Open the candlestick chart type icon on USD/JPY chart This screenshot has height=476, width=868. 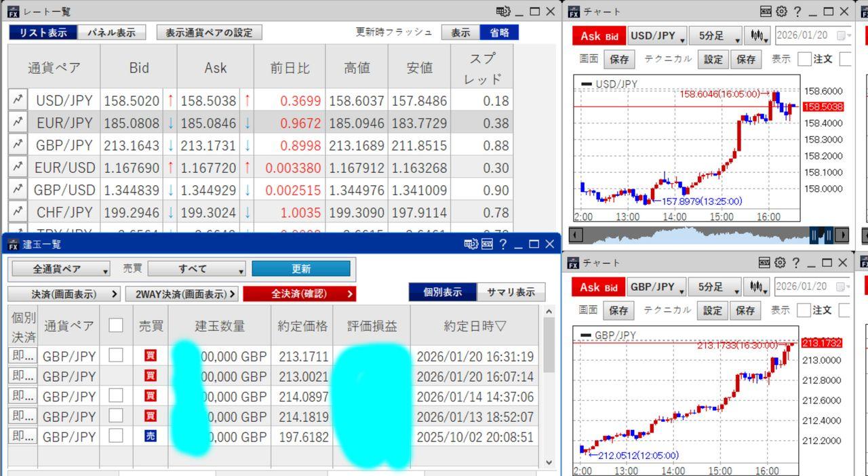(757, 36)
